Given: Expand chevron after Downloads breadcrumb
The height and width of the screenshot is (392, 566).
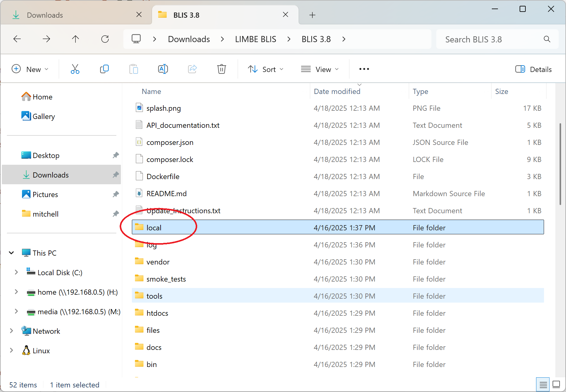Looking at the screenshot, I should pos(222,39).
